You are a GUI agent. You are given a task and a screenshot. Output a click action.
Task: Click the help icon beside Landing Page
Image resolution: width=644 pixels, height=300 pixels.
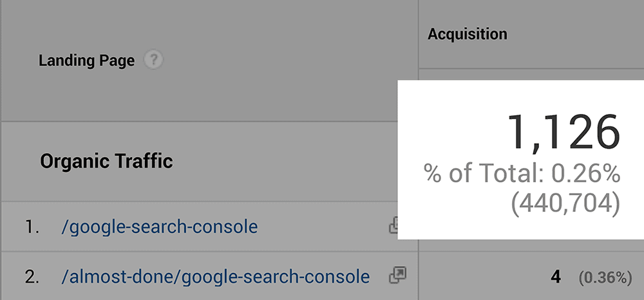(x=154, y=61)
